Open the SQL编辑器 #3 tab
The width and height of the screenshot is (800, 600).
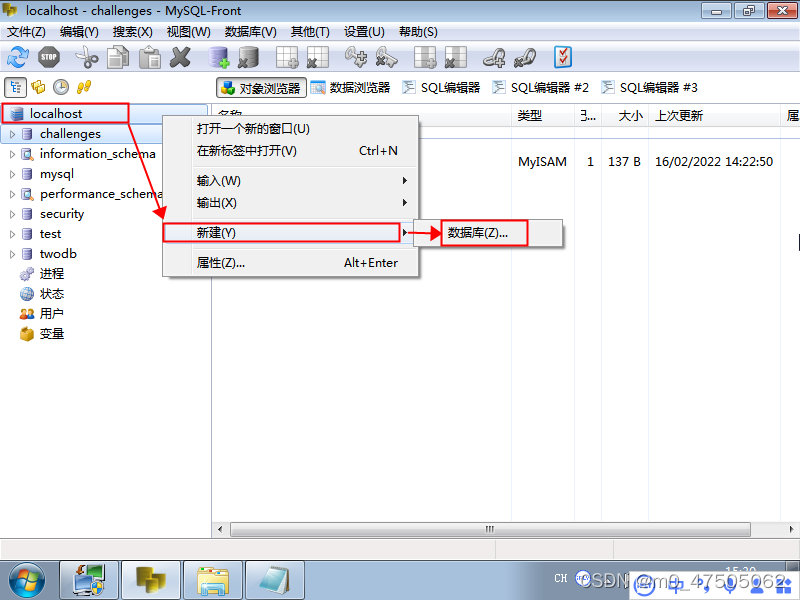pyautogui.click(x=649, y=88)
